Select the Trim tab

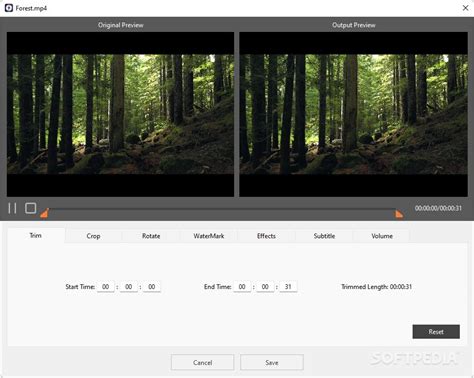coord(36,236)
